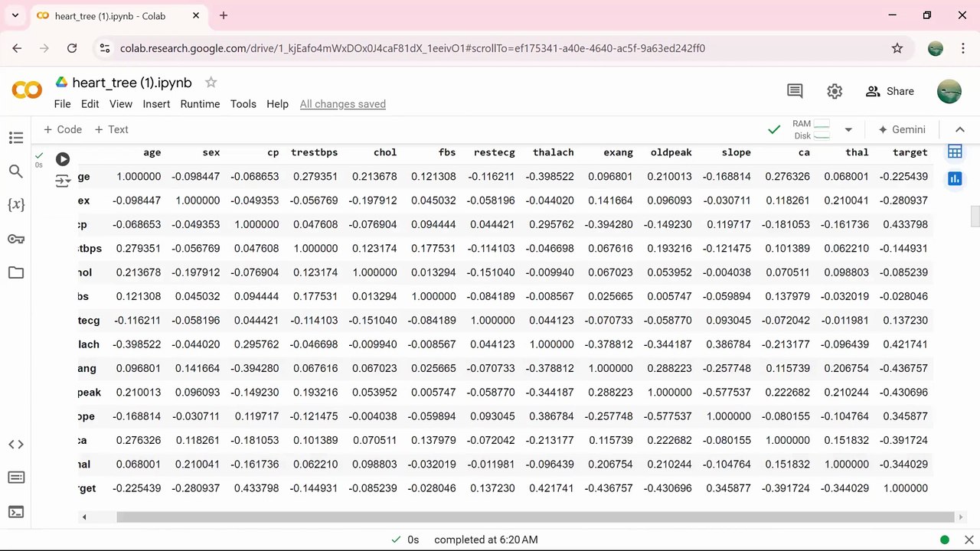Click value 0.421741 in target column
The height and width of the screenshot is (551, 980).
pyautogui.click(x=906, y=345)
